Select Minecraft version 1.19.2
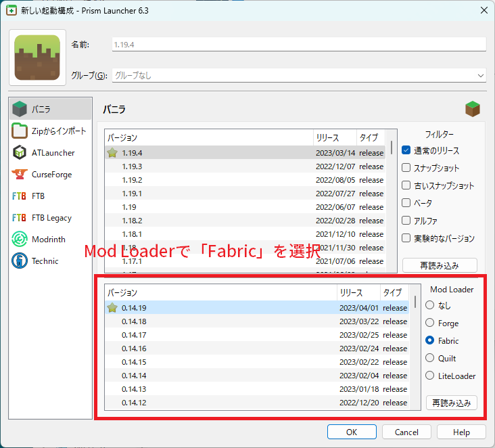 (x=245, y=180)
